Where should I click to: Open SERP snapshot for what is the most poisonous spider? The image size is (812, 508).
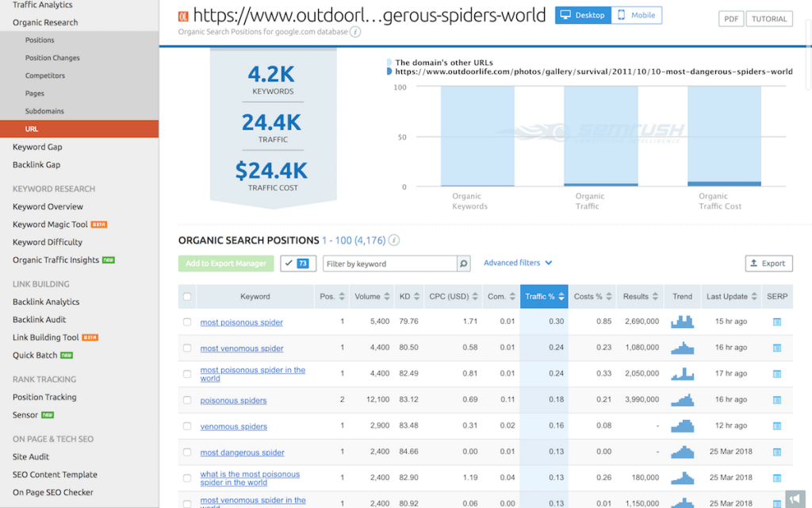click(777, 478)
